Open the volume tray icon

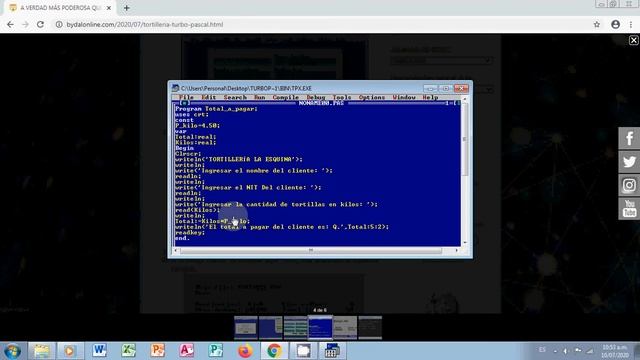coord(566,351)
